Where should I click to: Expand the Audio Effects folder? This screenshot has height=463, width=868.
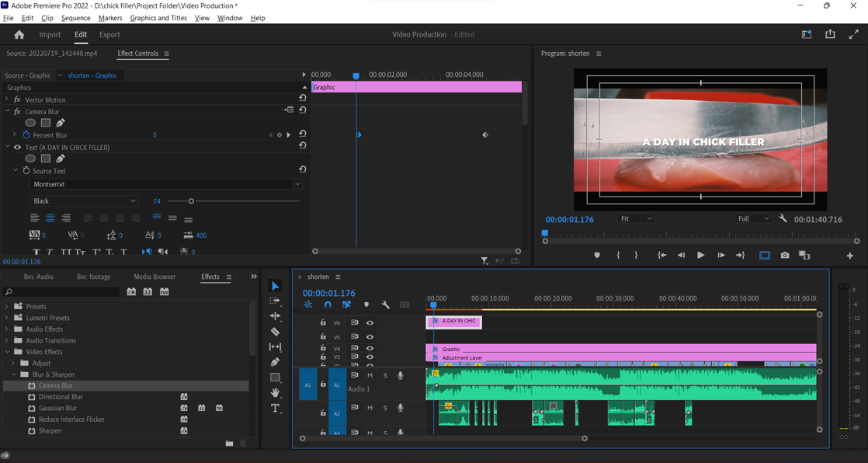(7, 329)
